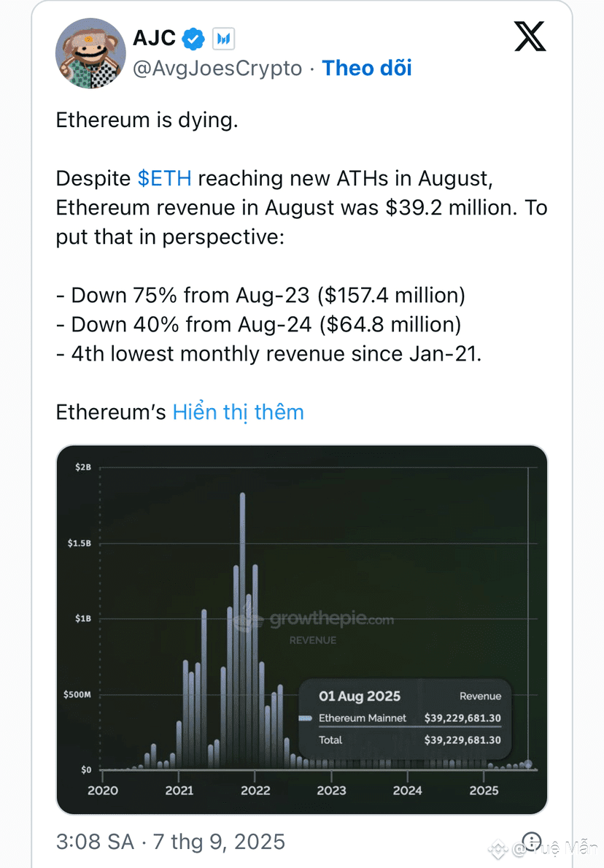Click the highlighted Aug 2025 data point
This screenshot has height=868, width=604.
coord(528,764)
